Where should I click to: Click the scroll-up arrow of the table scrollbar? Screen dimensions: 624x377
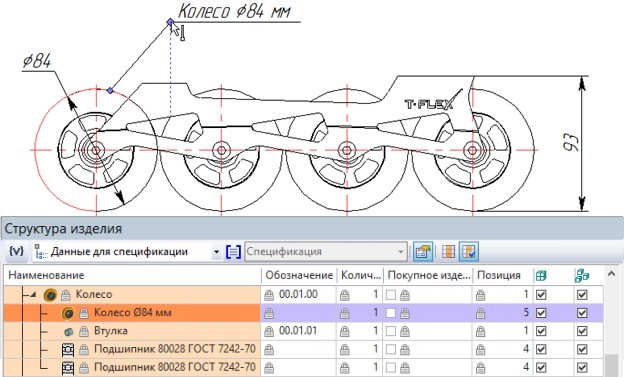611,274
